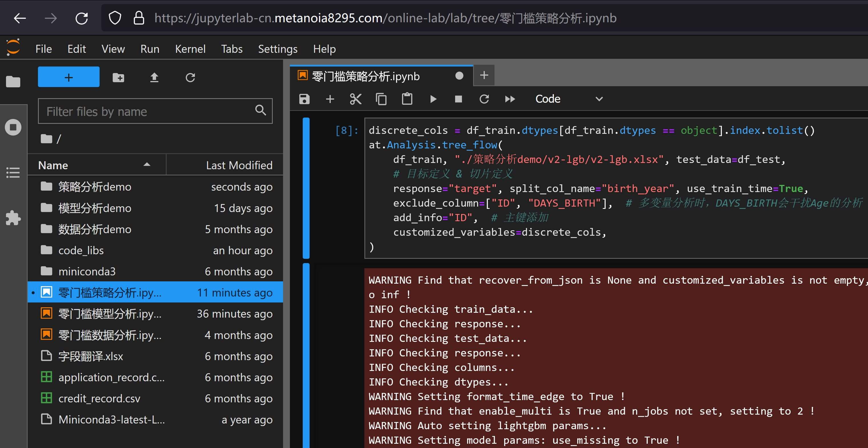The image size is (868, 448).
Task: Click the copy cells icon
Action: click(381, 99)
